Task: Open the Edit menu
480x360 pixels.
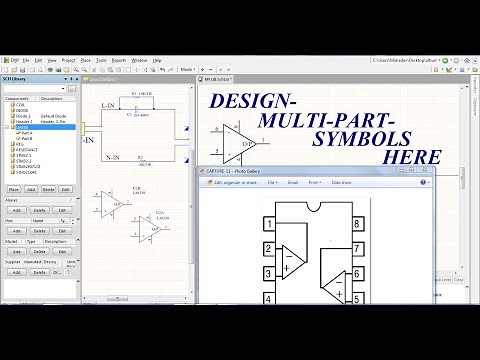Action: coord(38,60)
